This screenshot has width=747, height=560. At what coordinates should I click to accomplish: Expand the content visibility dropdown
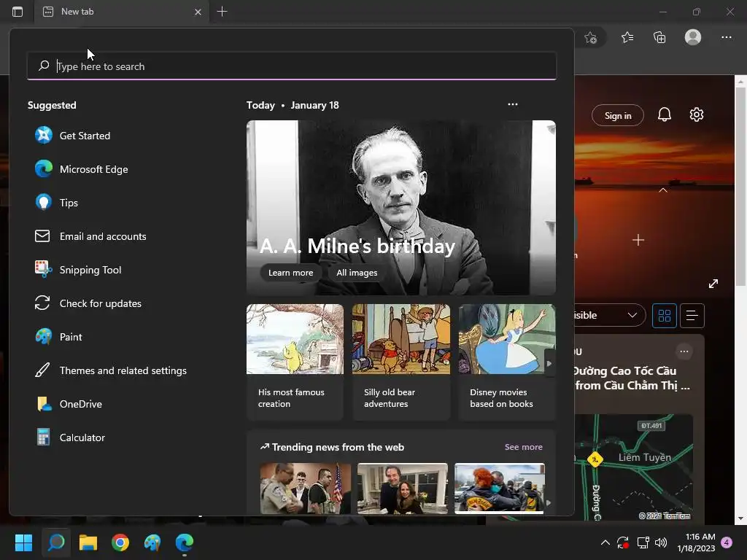coord(610,315)
